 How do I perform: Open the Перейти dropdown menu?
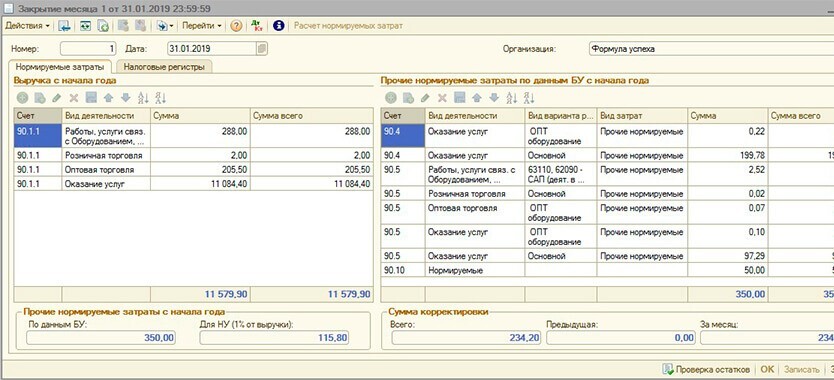pyautogui.click(x=202, y=26)
